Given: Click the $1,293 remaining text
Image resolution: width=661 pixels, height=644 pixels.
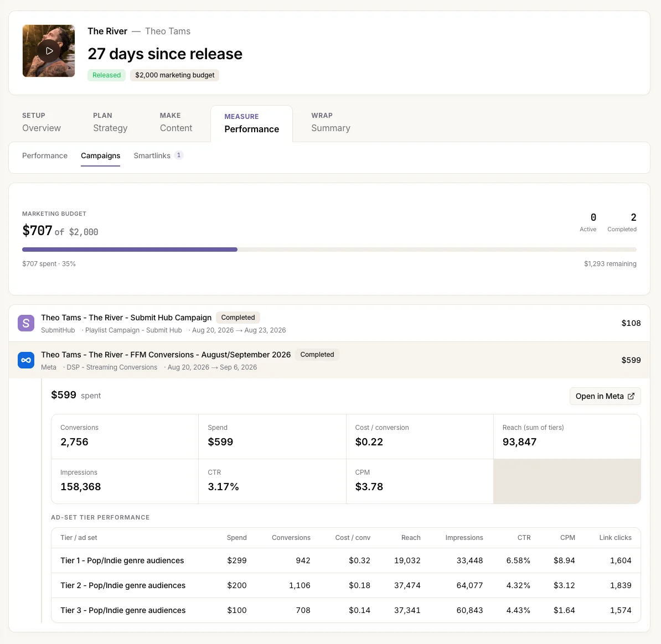Looking at the screenshot, I should 610,264.
